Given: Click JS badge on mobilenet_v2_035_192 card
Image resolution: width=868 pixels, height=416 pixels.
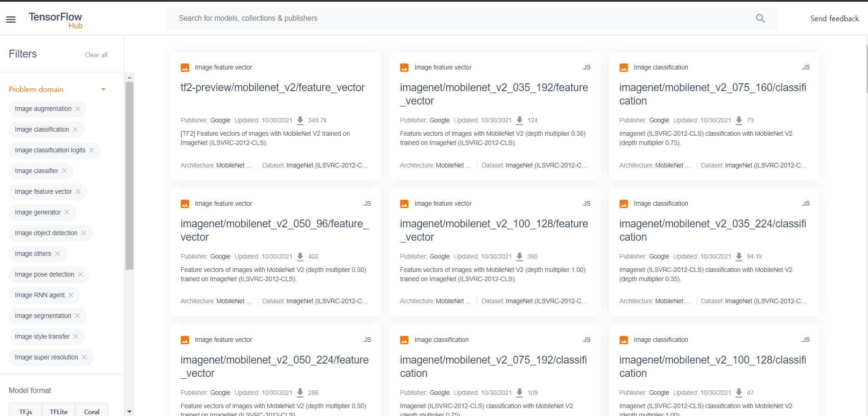Looking at the screenshot, I should 586,67.
